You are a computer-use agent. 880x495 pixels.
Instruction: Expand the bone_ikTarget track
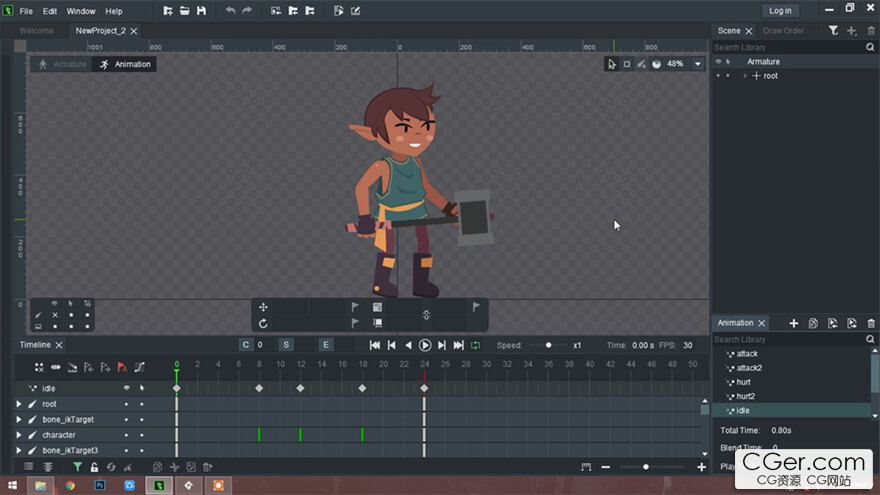tap(19, 420)
